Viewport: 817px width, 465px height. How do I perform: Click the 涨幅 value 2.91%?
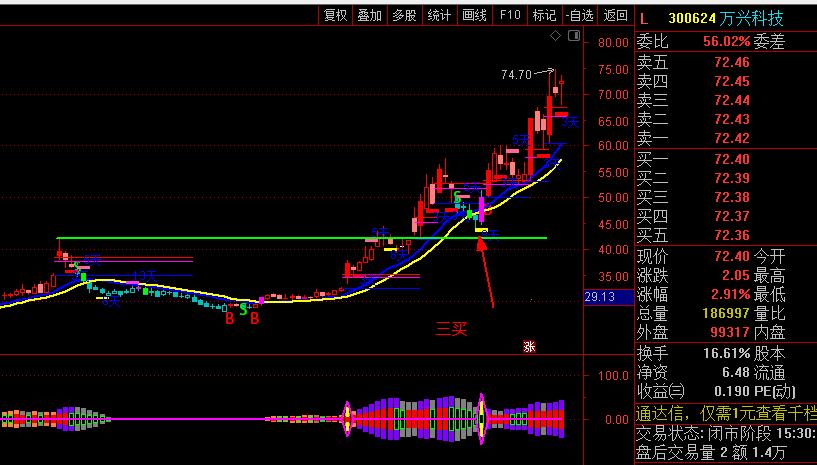pos(731,295)
